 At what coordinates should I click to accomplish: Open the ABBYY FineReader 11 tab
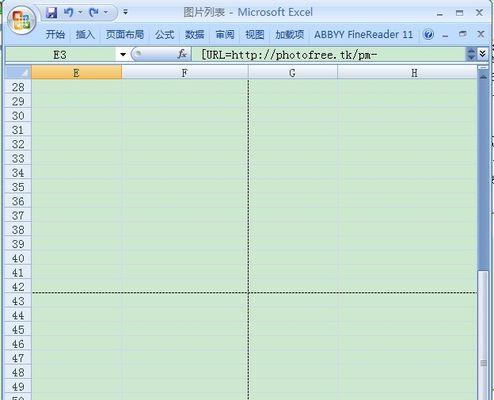[x=363, y=34]
